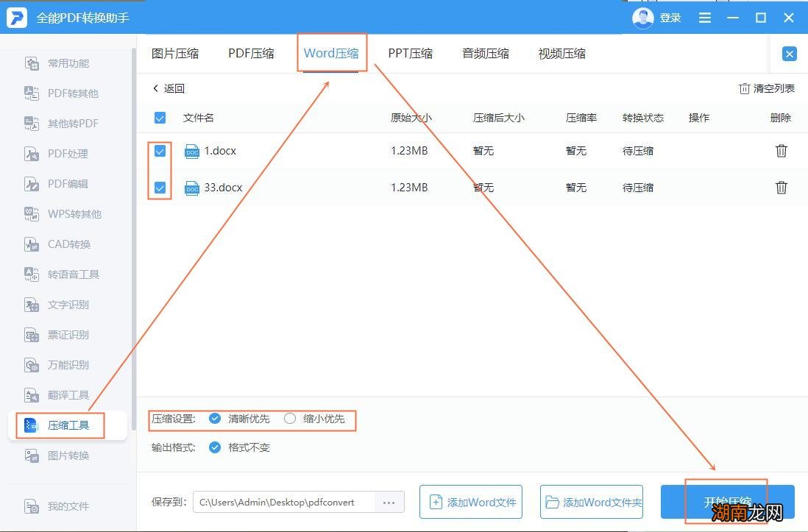Open the save path browser with the ... button
This screenshot has height=532, width=808.
pyautogui.click(x=389, y=502)
